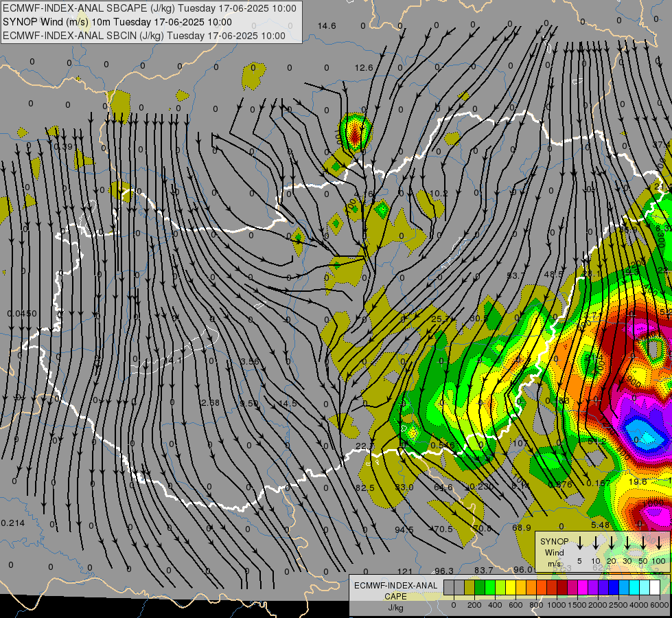672x618 pixels.
Task: Click the 53.7 value on map
Action: pos(515,275)
